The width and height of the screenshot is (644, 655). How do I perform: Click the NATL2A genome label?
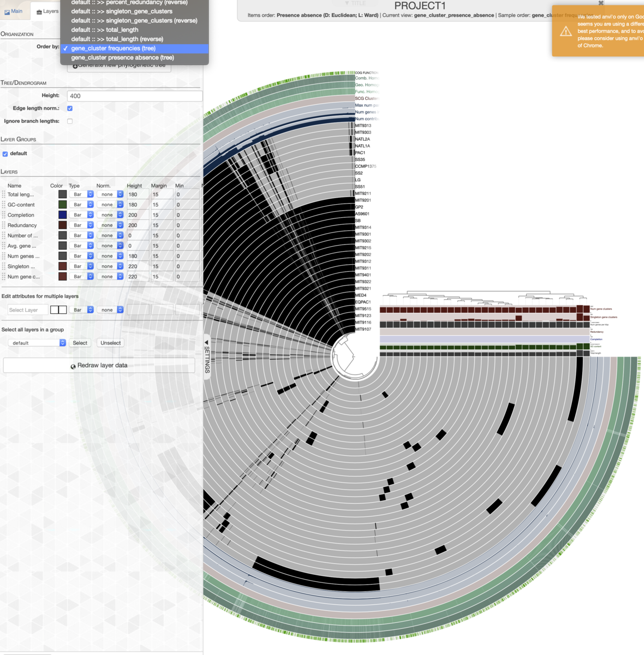pyautogui.click(x=362, y=139)
